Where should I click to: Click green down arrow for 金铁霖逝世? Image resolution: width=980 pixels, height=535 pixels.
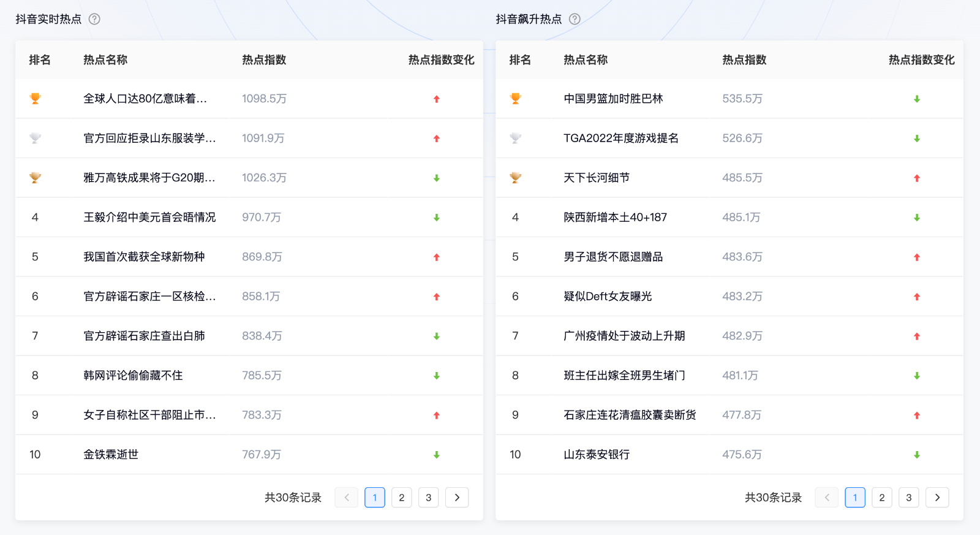click(437, 455)
